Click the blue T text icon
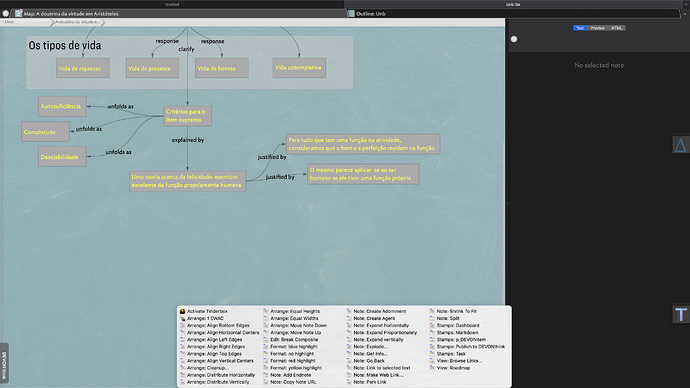 pyautogui.click(x=680, y=315)
